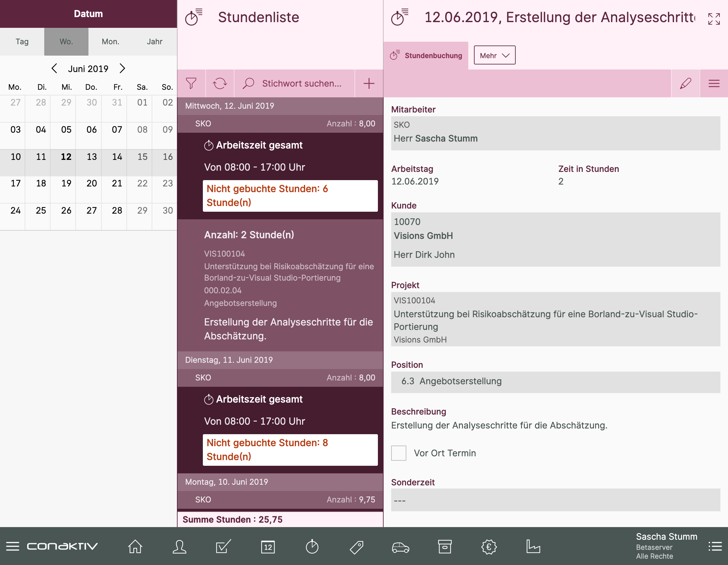Click the Position field 6.3 Angebotserstellung
The width and height of the screenshot is (728, 565).
click(555, 382)
